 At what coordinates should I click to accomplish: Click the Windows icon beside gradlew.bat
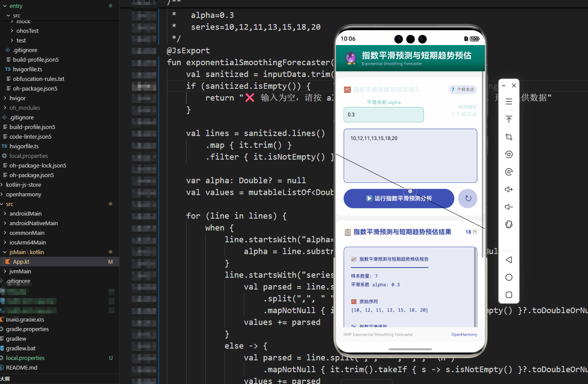2,348
